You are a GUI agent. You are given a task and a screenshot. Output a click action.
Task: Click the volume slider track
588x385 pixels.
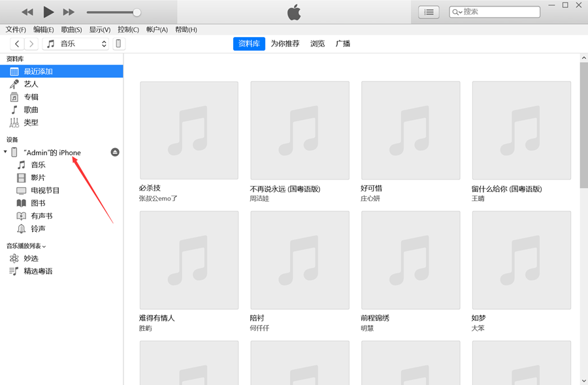[112, 12]
